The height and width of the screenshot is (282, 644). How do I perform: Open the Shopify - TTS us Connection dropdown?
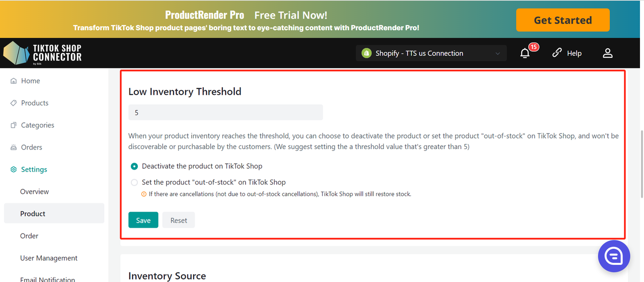point(431,53)
